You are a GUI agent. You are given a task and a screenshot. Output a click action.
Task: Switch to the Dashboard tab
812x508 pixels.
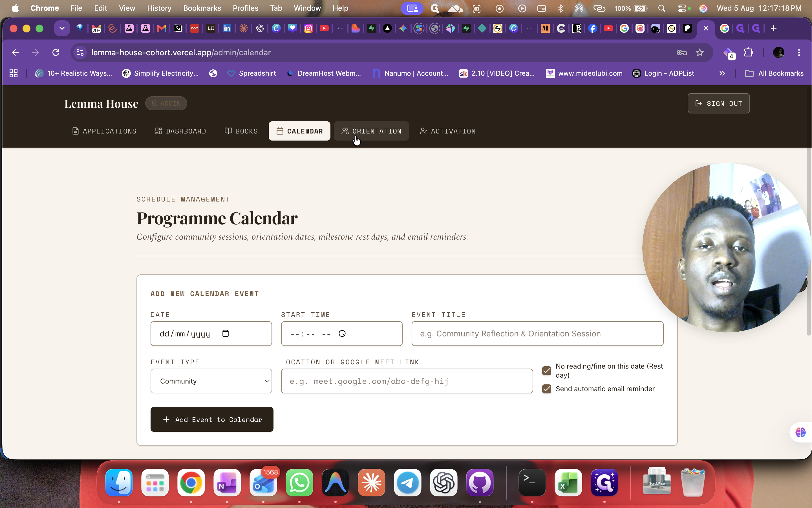(x=180, y=131)
